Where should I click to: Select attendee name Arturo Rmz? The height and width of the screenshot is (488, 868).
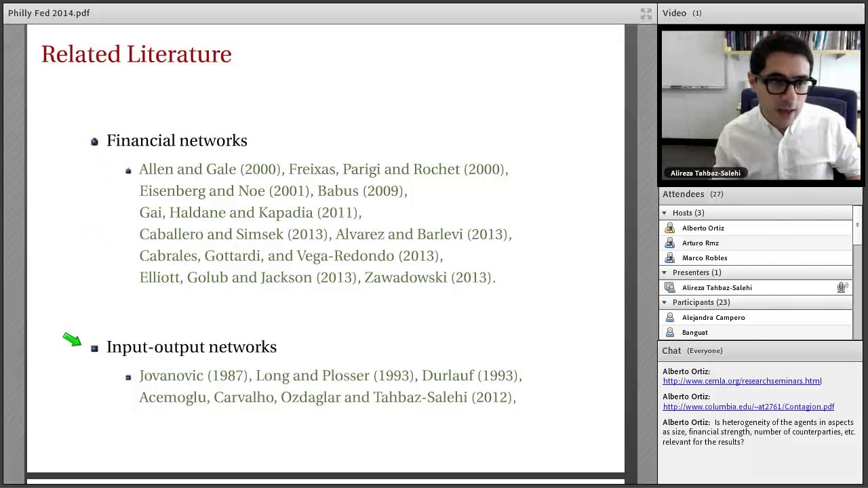(x=701, y=243)
